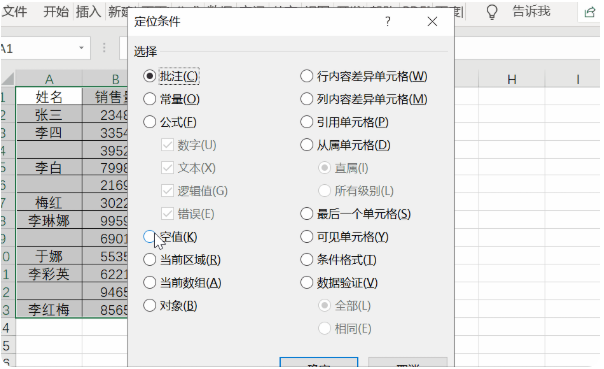Click cell containing 张三

point(49,114)
